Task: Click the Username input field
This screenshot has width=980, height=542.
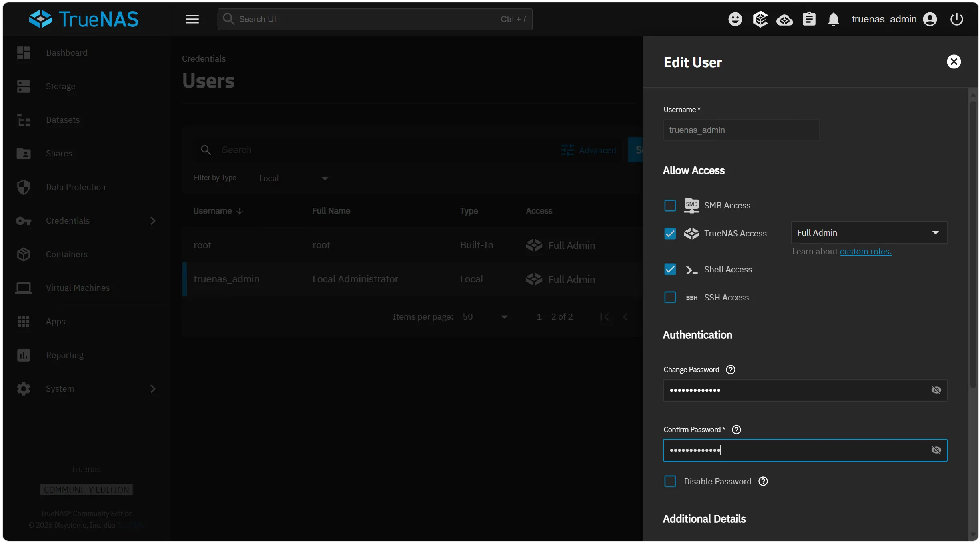Action: [741, 130]
